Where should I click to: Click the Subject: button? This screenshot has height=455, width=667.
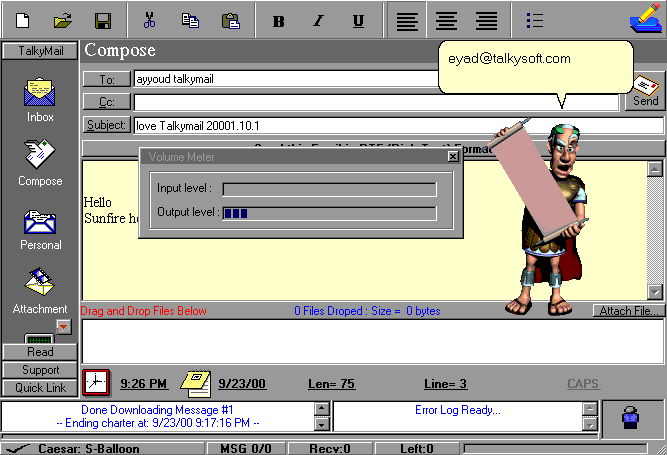pyautogui.click(x=107, y=125)
